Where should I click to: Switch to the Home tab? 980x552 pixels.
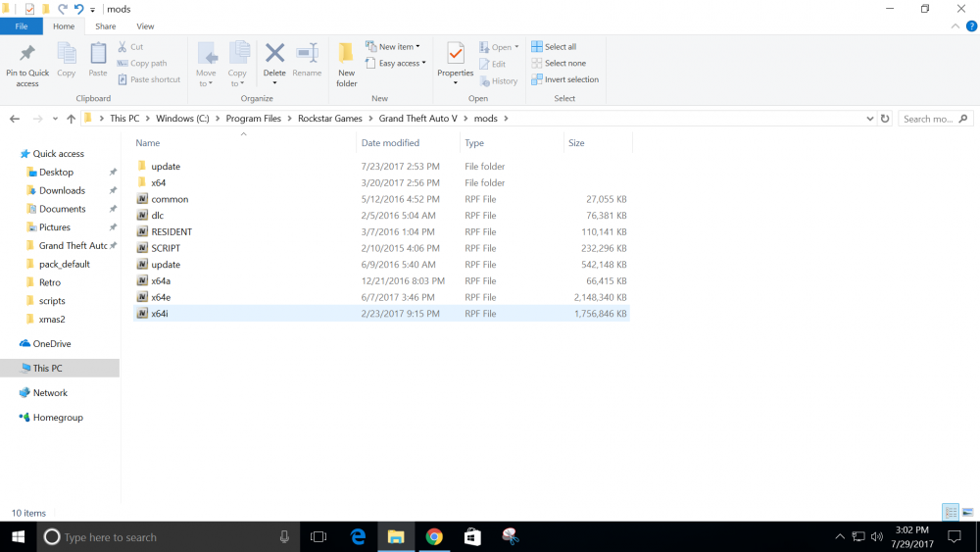pyautogui.click(x=64, y=26)
